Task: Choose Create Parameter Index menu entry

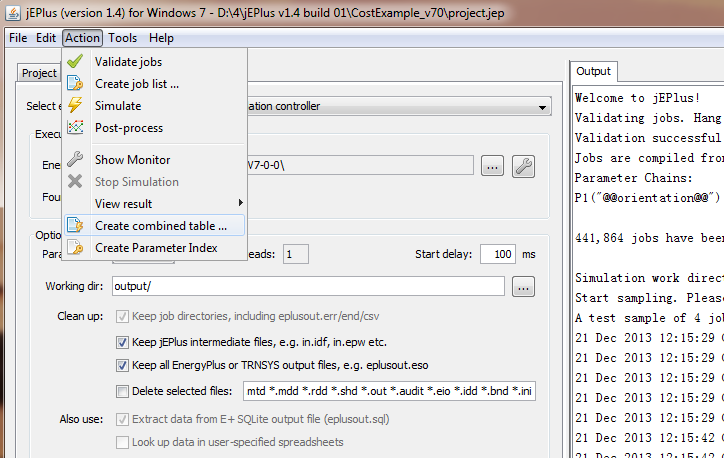Action: point(154,248)
